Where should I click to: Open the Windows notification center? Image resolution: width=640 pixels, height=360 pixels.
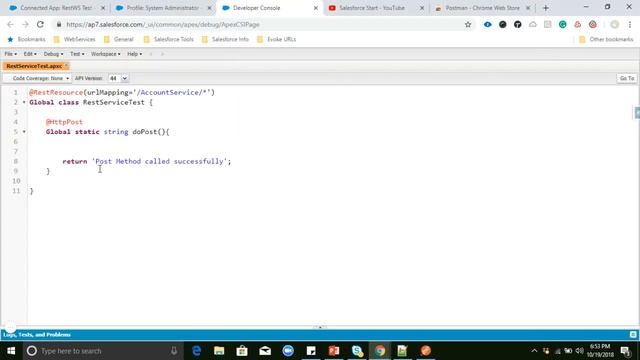coord(625,351)
